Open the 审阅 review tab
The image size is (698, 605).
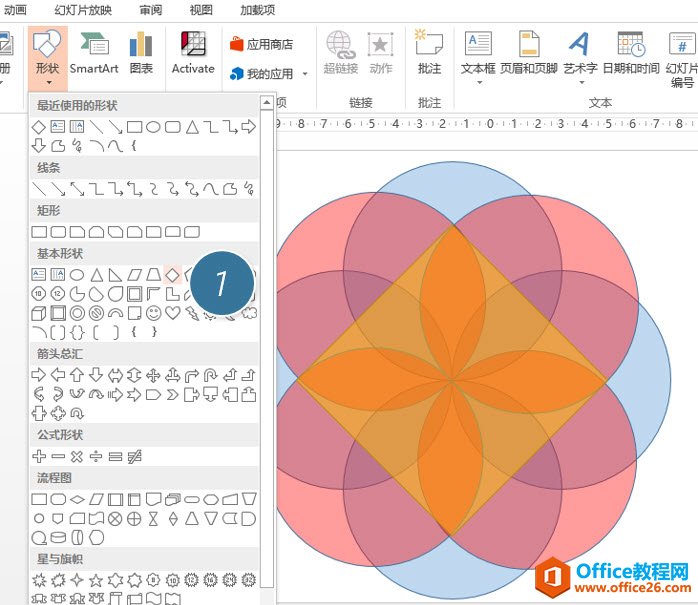click(x=150, y=10)
